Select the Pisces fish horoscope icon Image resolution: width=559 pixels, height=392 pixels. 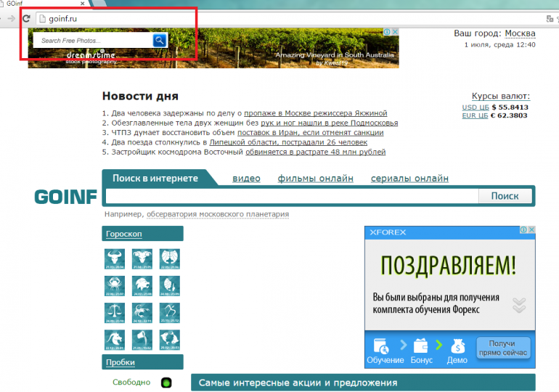click(169, 340)
